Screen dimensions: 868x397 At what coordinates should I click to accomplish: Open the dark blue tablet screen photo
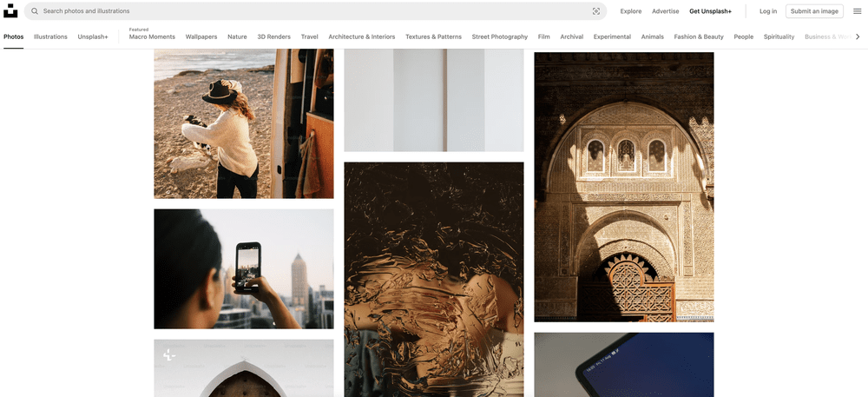click(624, 365)
